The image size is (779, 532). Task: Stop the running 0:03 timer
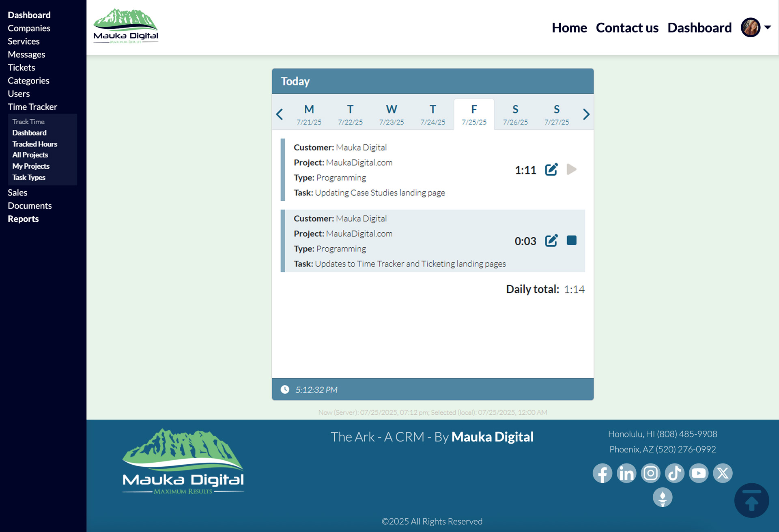point(571,240)
